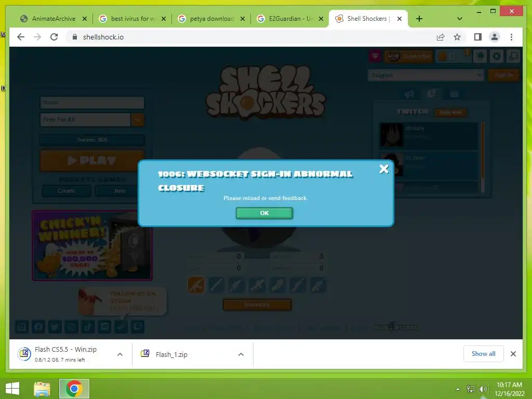532x399 pixels.
Task: Open the Steam social icon under the bubble
Action: coord(121,327)
